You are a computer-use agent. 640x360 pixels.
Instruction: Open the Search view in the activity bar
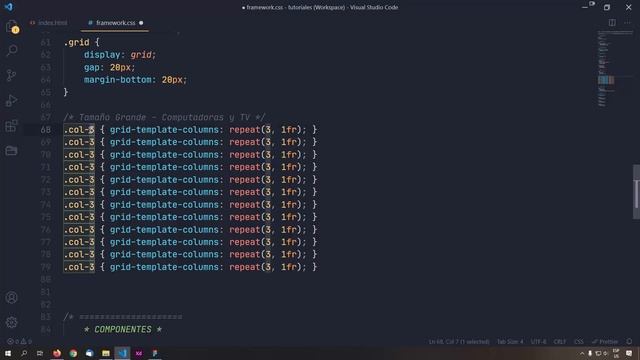[11, 51]
